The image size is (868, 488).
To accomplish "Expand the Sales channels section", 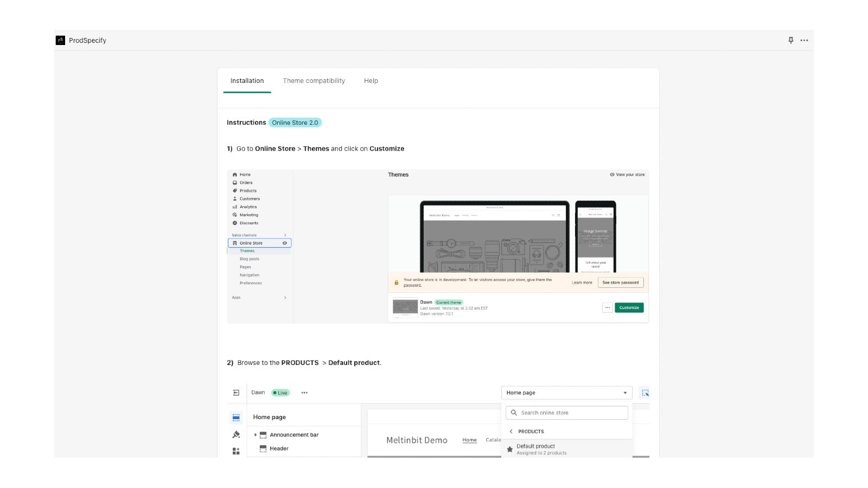I will tap(285, 235).
